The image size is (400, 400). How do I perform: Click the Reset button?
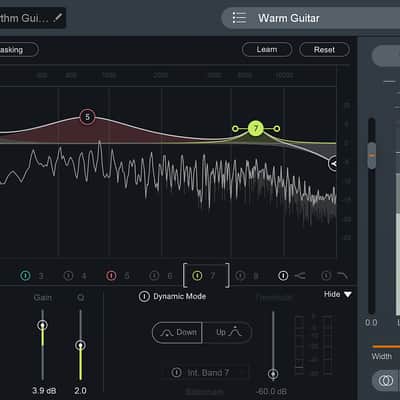pyautogui.click(x=324, y=50)
